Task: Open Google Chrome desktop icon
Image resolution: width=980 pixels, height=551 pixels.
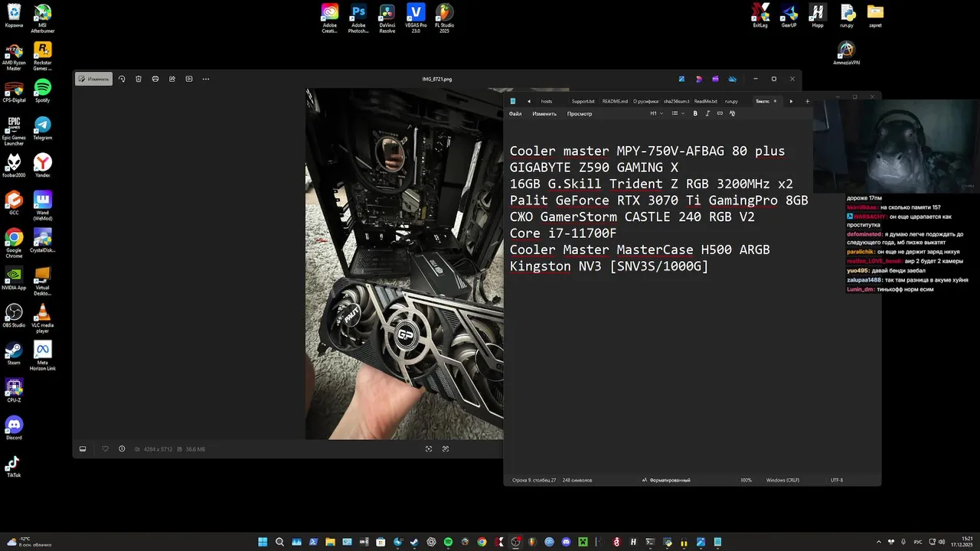Action: [x=14, y=243]
